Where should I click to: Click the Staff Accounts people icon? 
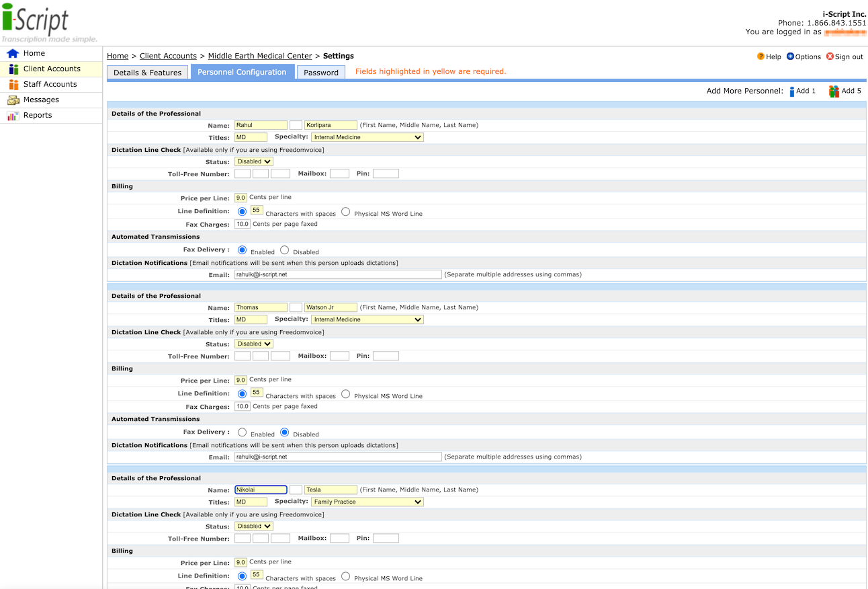pos(13,85)
